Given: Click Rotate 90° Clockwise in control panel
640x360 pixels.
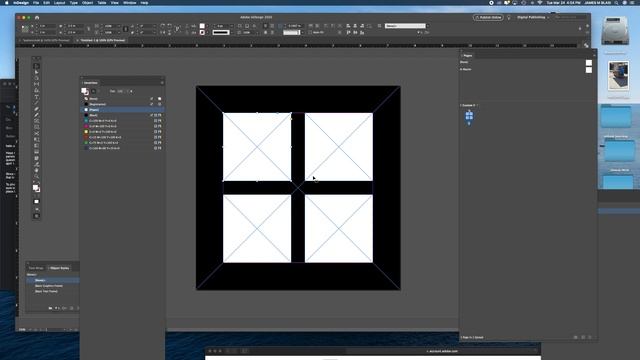Looking at the screenshot, I should point(162,26).
